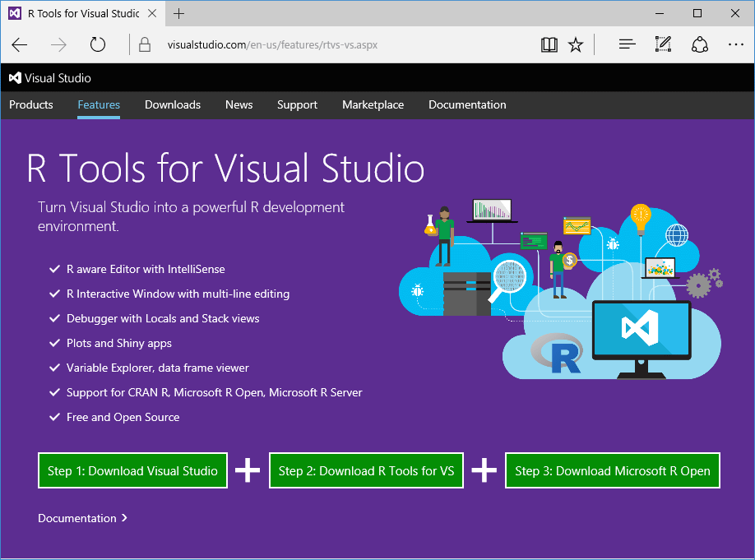Switch to the Products menu item
Image resolution: width=755 pixels, height=560 pixels.
pos(30,104)
